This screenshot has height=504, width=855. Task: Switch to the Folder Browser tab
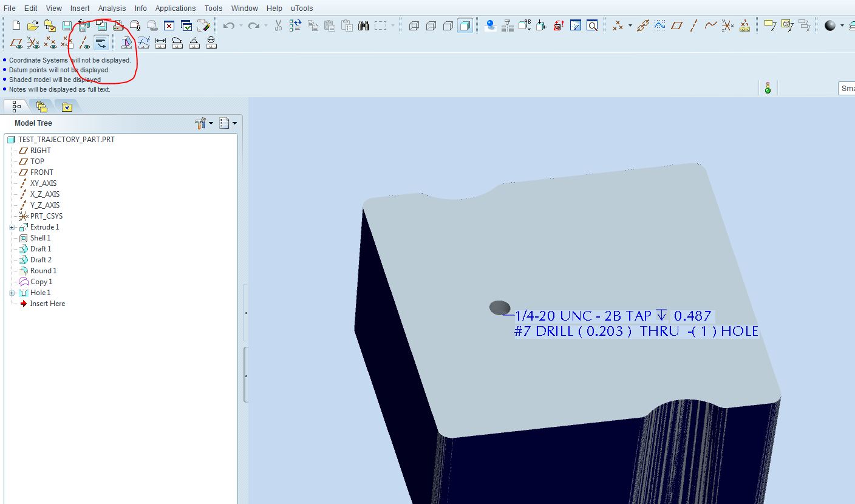coord(41,107)
